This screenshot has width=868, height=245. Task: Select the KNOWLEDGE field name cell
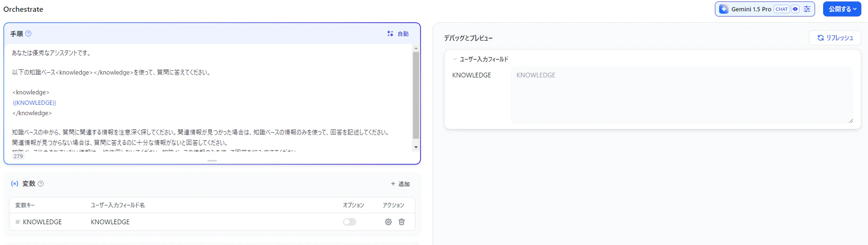click(110, 222)
